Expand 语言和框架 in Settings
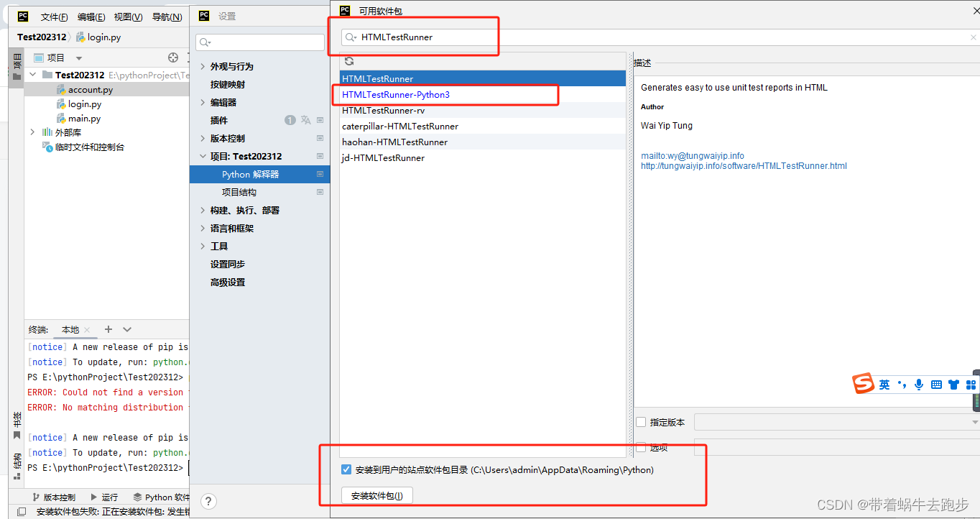This screenshot has height=519, width=980. point(203,228)
